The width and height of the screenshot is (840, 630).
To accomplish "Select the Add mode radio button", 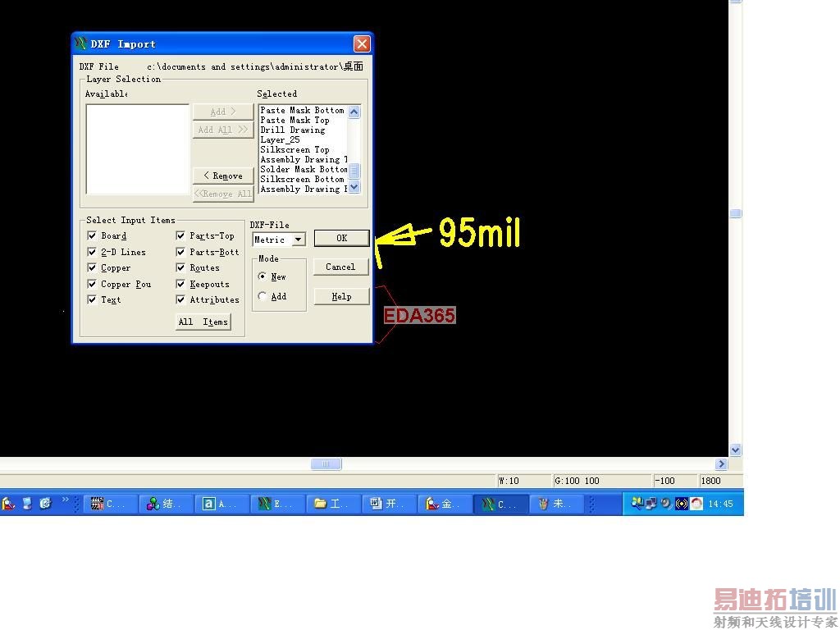I will pos(262,295).
